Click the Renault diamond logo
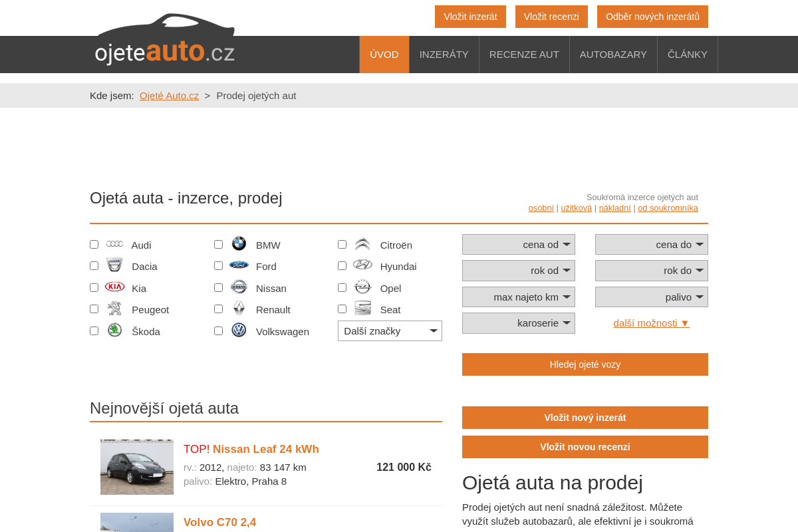Viewport: 798px width, 532px height. pos(239,309)
